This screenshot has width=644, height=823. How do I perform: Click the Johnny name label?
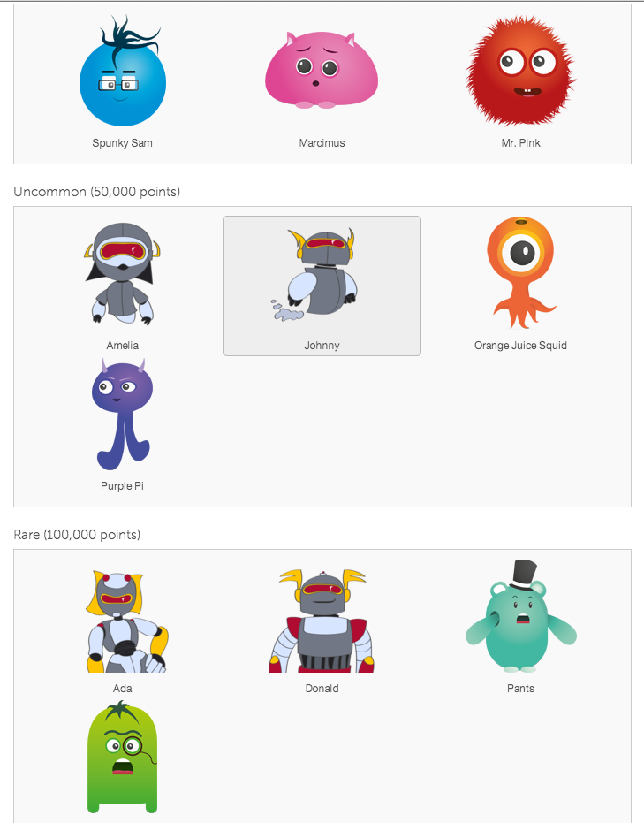click(322, 346)
